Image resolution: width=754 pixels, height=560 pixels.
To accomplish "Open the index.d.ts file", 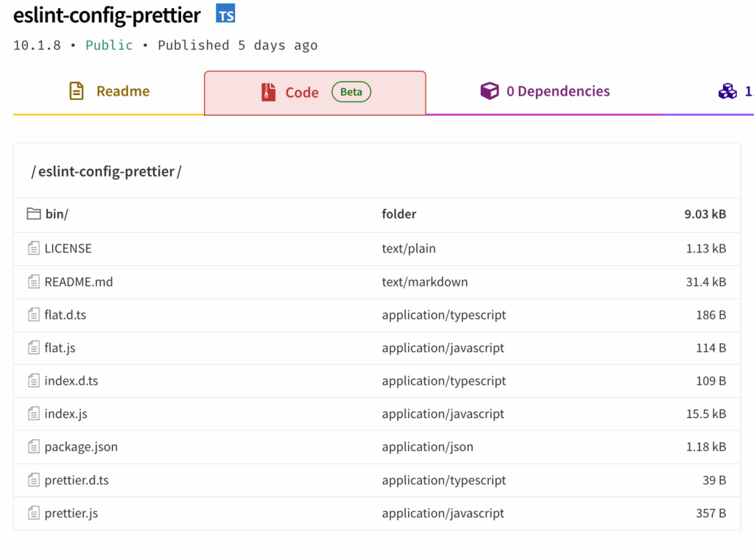I will pos(71,380).
